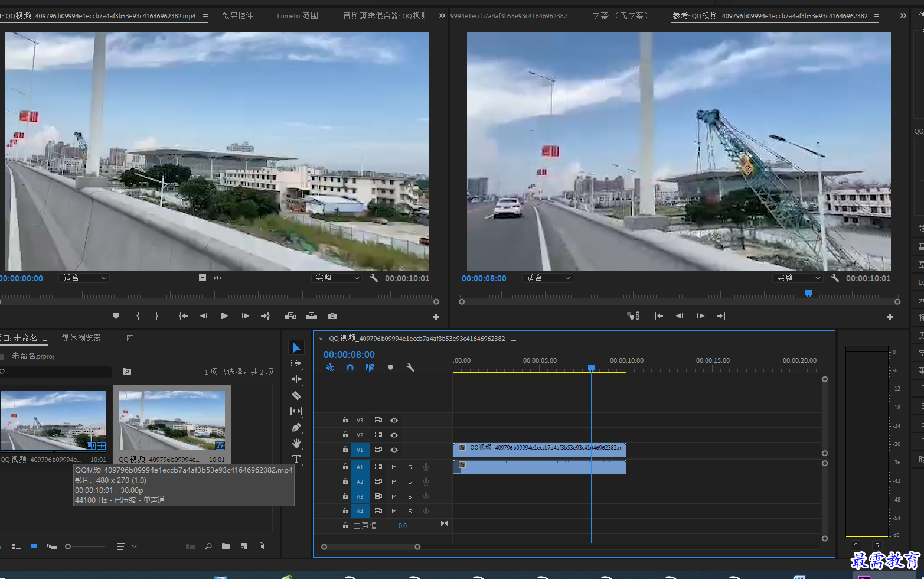Add marker in Source monitor transport

(x=116, y=316)
